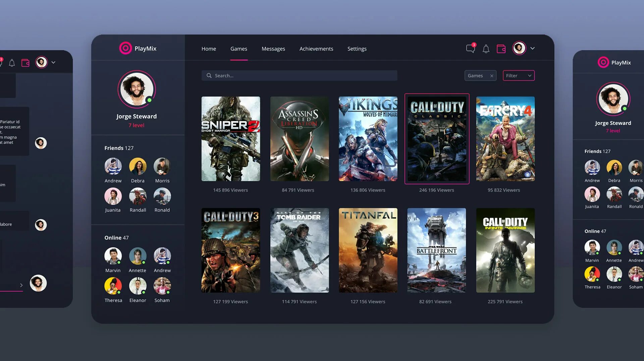
Task: Open Marvin's avatar in right window
Action: click(592, 248)
